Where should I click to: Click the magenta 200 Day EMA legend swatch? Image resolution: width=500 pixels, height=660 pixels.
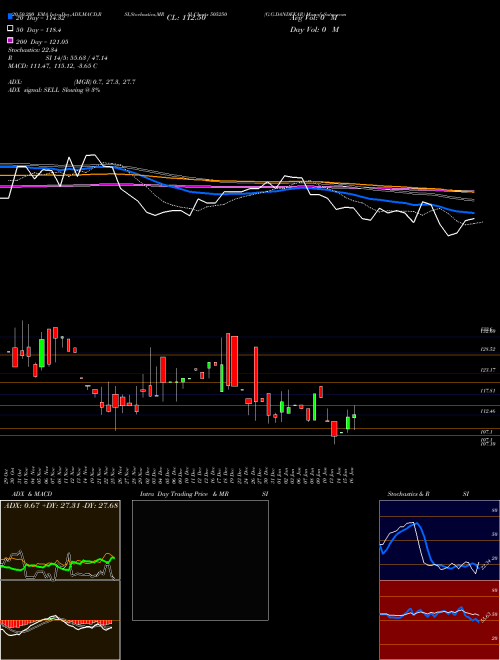pyautogui.click(x=10, y=40)
